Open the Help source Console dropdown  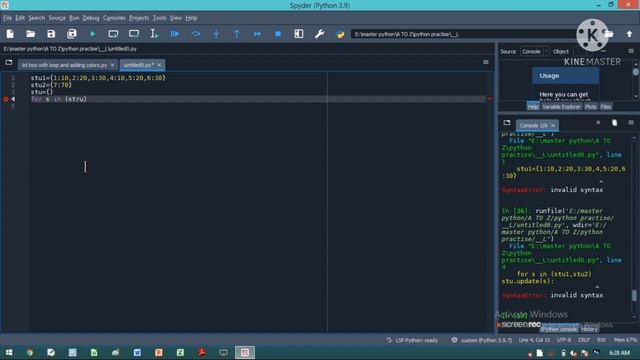pos(535,51)
